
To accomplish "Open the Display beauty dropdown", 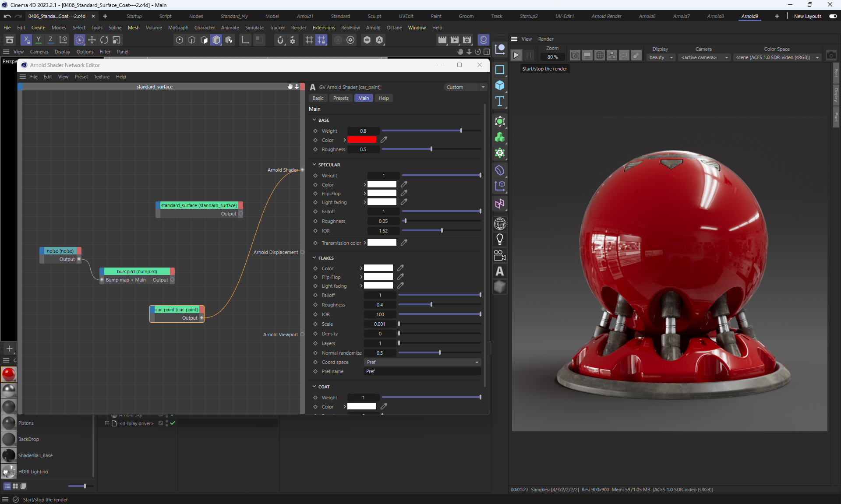I will [x=661, y=57].
